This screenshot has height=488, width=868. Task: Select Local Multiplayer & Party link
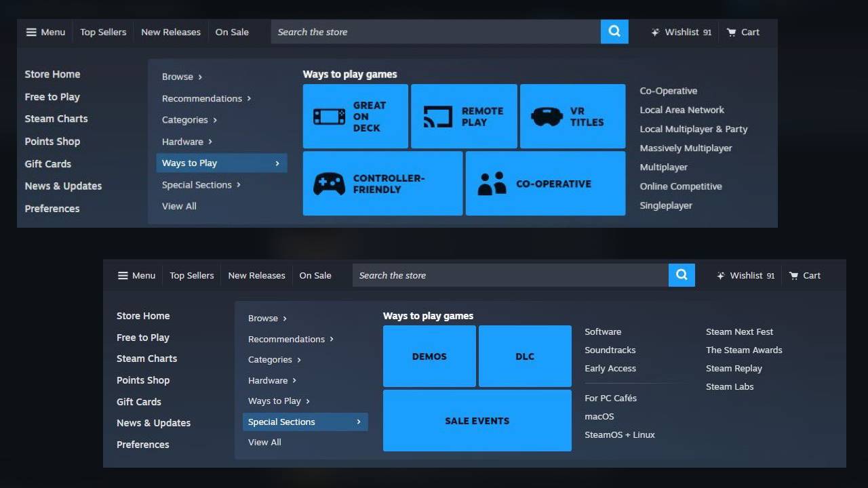[x=693, y=129]
